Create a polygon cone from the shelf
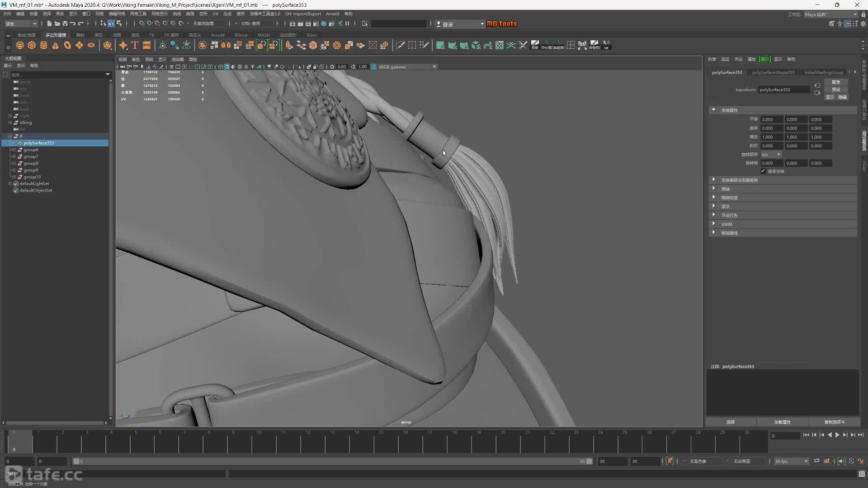 pos(55,45)
